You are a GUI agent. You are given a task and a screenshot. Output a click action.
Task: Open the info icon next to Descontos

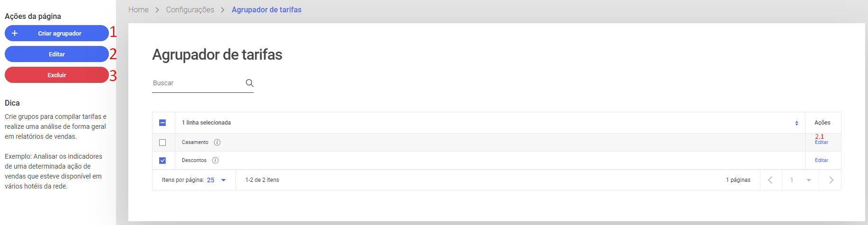pos(215,161)
